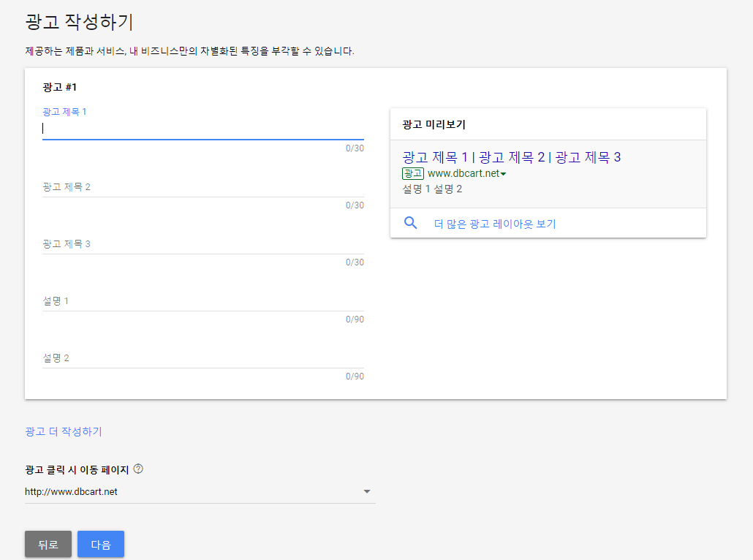Click the 설명 1 description field
Image resolution: width=753 pixels, height=560 pixels.
pos(203,301)
